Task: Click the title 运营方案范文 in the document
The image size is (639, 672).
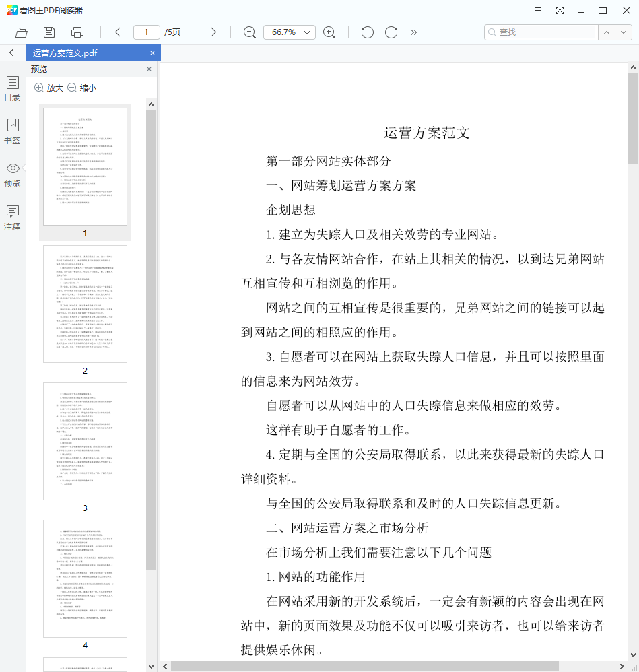Action: tap(427, 133)
